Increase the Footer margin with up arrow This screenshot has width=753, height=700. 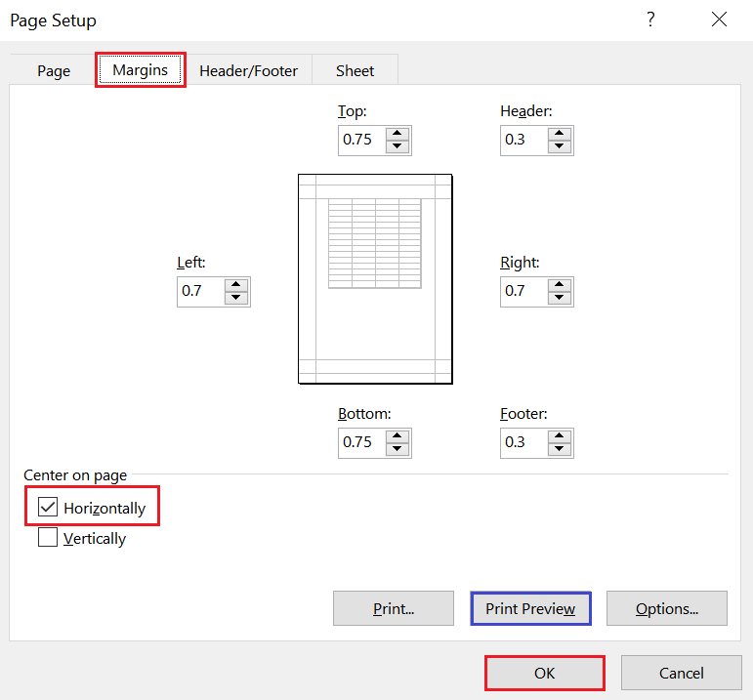pyautogui.click(x=560, y=436)
